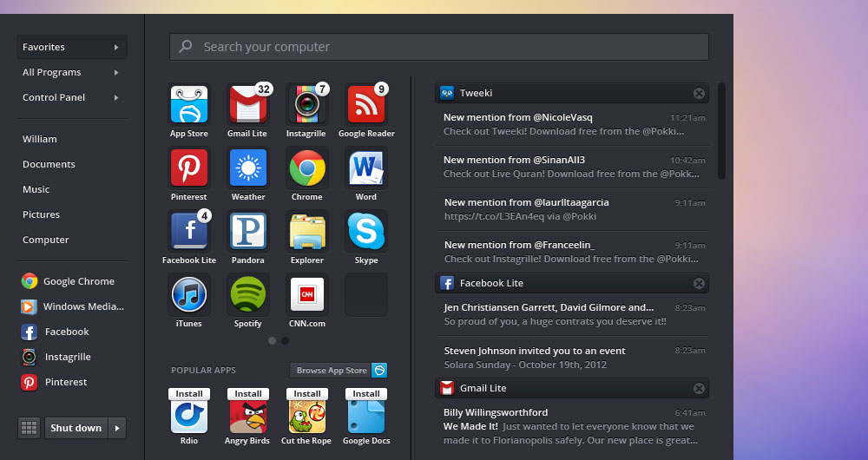Install the Angry Birds app

(247, 393)
